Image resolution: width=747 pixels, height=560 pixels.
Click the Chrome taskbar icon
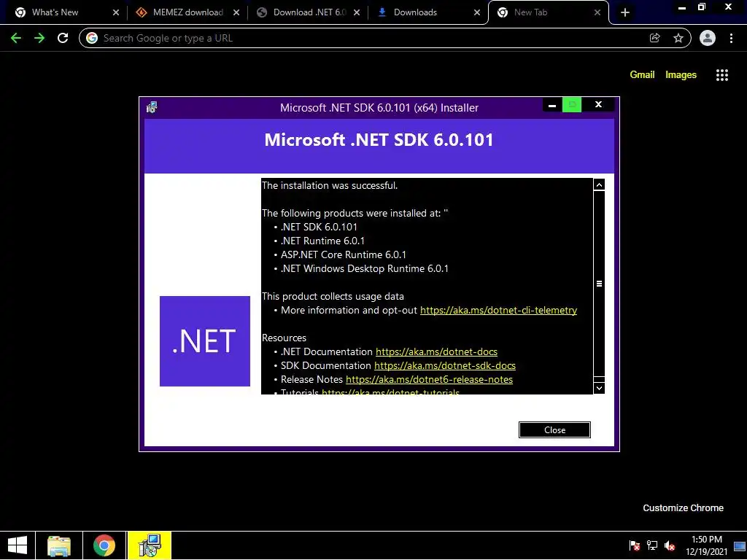104,545
